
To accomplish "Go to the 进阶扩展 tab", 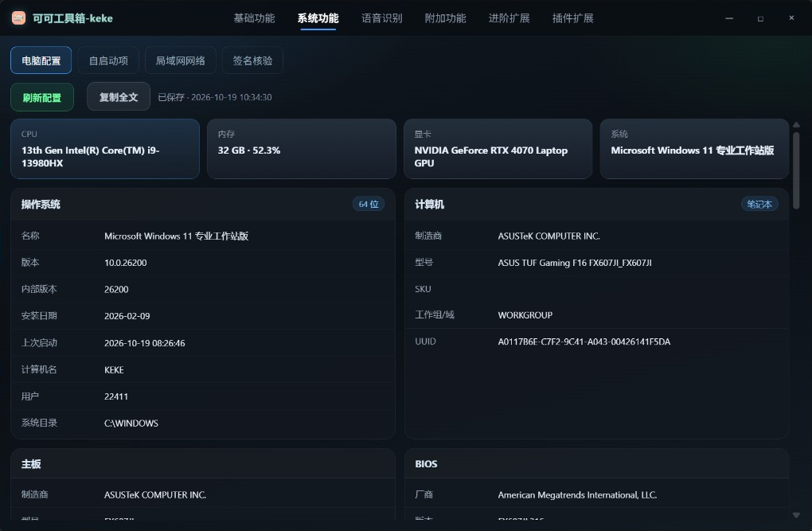I will [509, 18].
